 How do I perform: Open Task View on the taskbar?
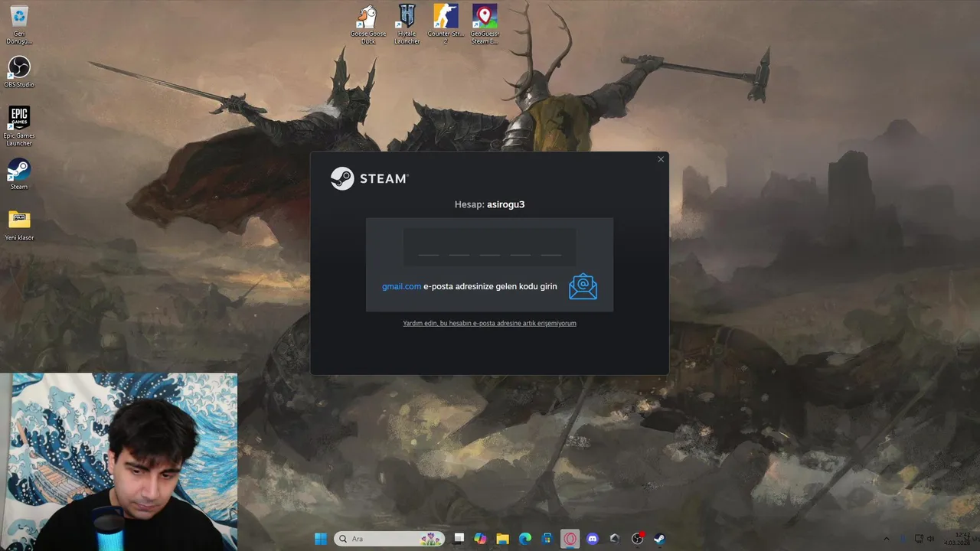459,539
